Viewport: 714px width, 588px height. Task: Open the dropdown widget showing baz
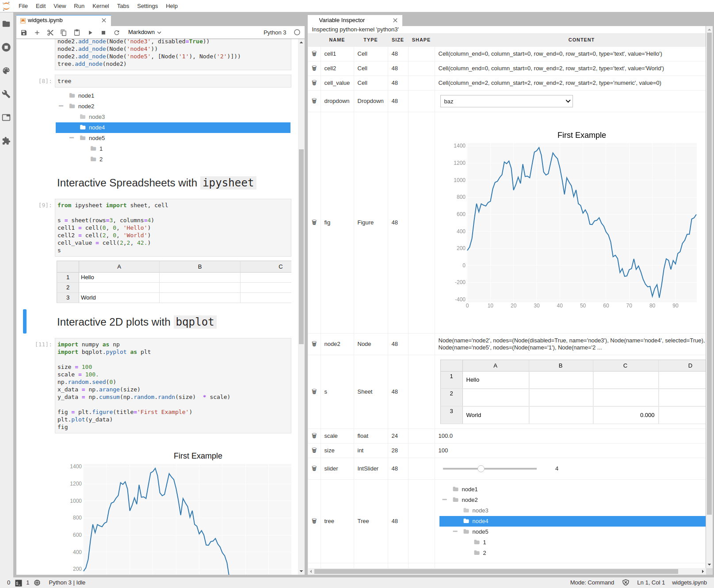click(506, 101)
